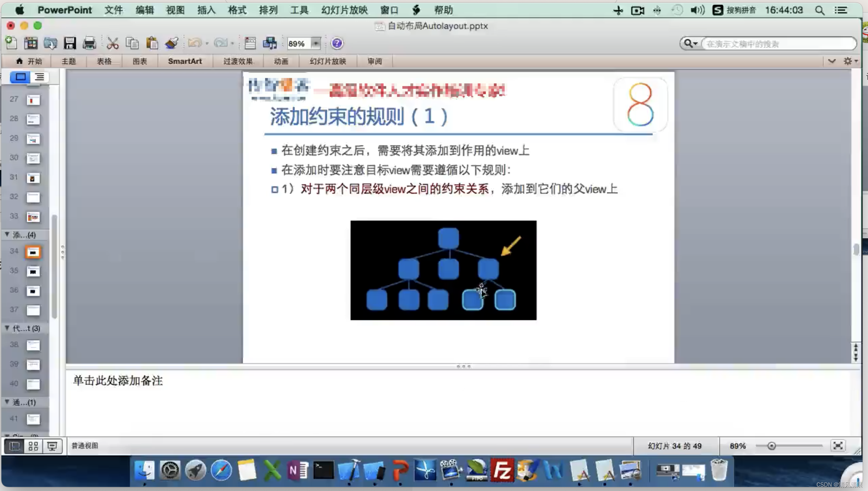The height and width of the screenshot is (491, 868).
Task: Click the Paste clipboard icon
Action: tap(152, 43)
